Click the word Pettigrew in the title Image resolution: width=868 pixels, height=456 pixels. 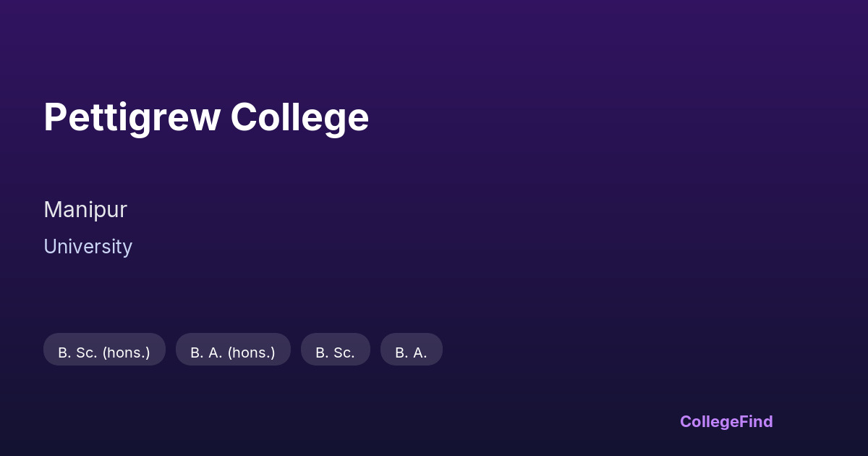[x=132, y=117]
